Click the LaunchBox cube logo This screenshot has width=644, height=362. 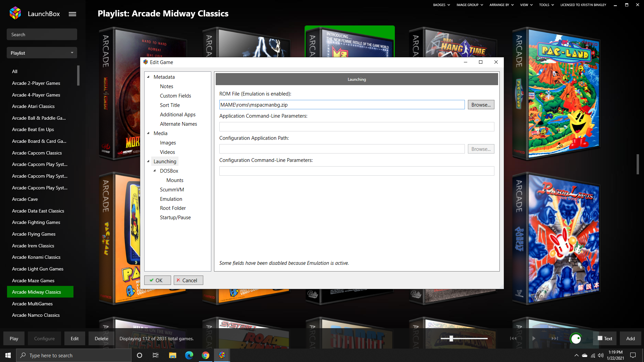15,13
